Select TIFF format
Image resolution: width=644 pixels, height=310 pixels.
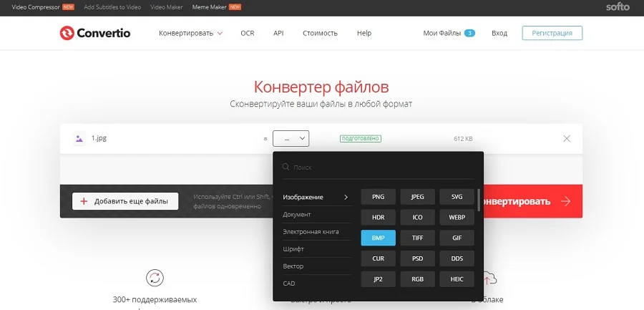tap(417, 238)
